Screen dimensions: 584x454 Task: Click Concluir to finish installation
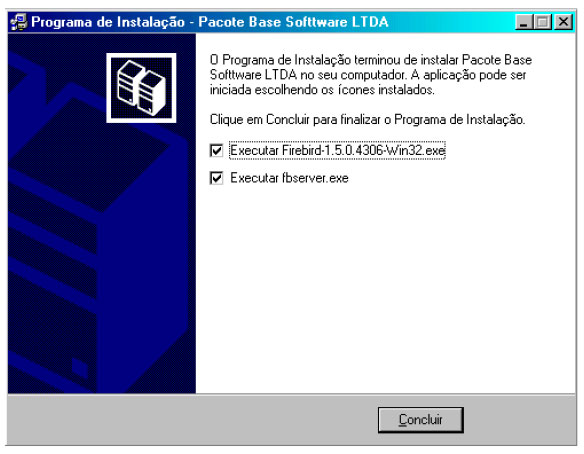tap(420, 420)
